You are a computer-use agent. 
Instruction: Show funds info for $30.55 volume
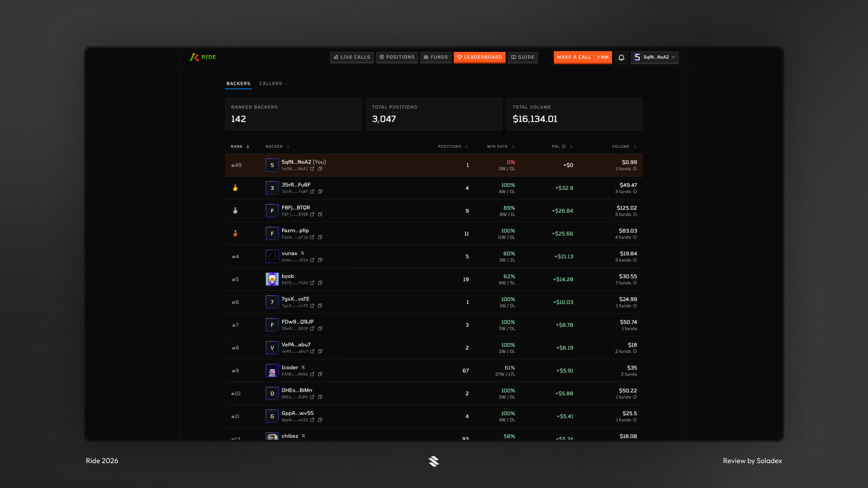point(635,283)
